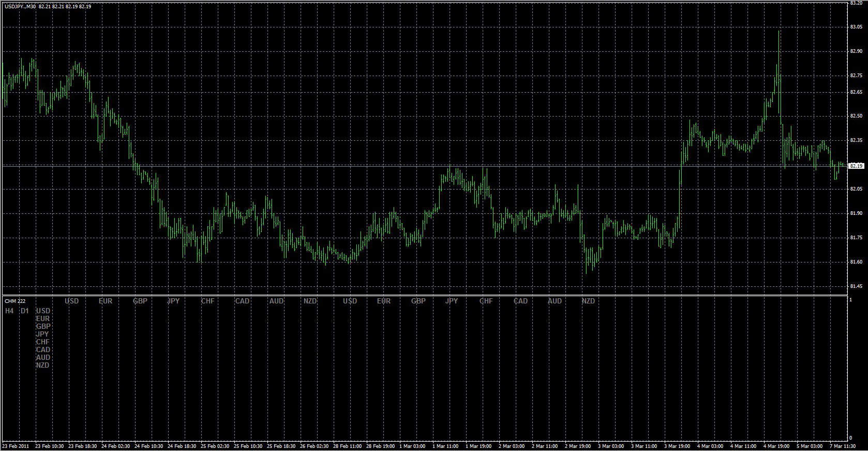Click the 7 Mar 11:30 time marker
868x451 pixels.
click(x=843, y=446)
